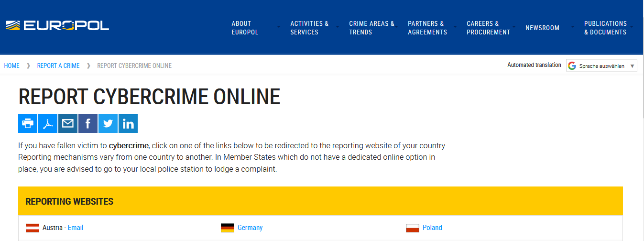Screen dimensions: 644x241
Task: Share on LinkedIn icon
Action: 128,123
